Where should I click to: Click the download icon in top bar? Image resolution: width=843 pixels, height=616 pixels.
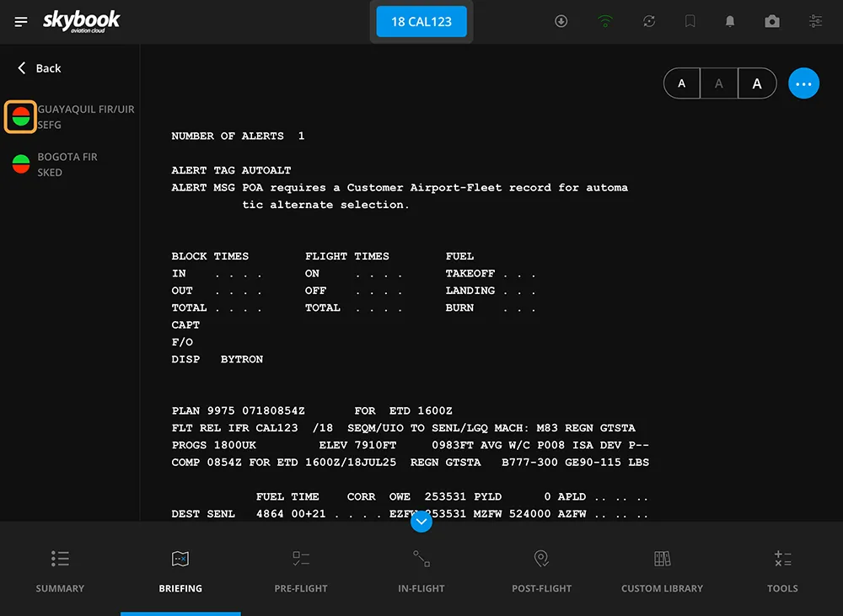561,21
